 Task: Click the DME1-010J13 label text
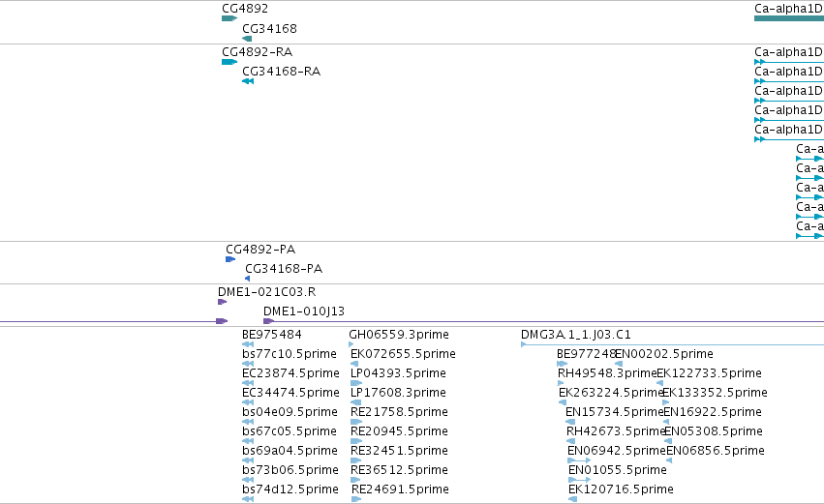304,311
